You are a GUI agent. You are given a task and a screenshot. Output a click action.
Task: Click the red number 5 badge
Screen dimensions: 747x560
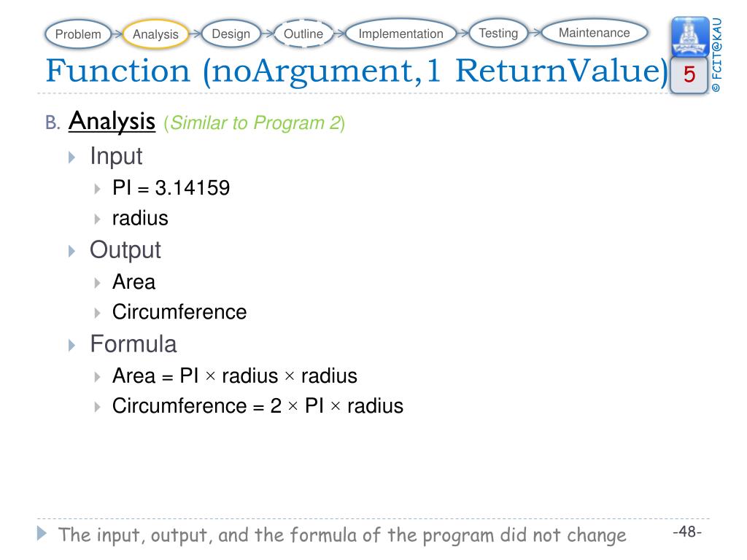tap(689, 74)
